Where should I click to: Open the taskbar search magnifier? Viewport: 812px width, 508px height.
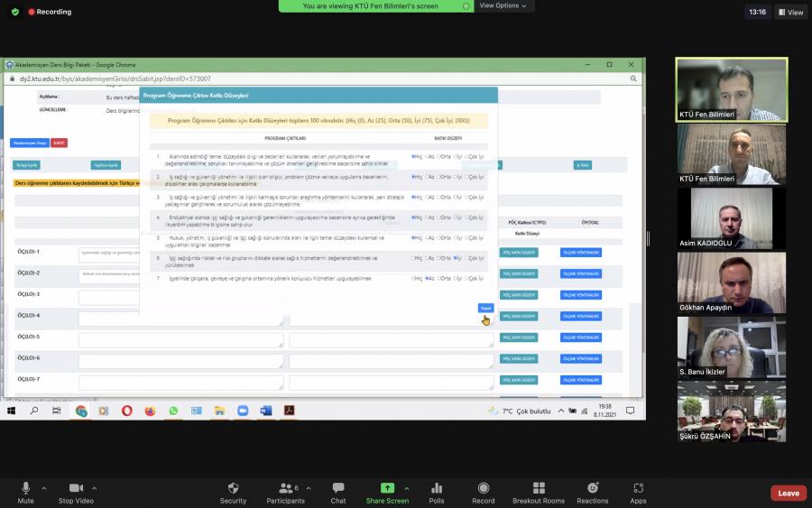pos(34,411)
